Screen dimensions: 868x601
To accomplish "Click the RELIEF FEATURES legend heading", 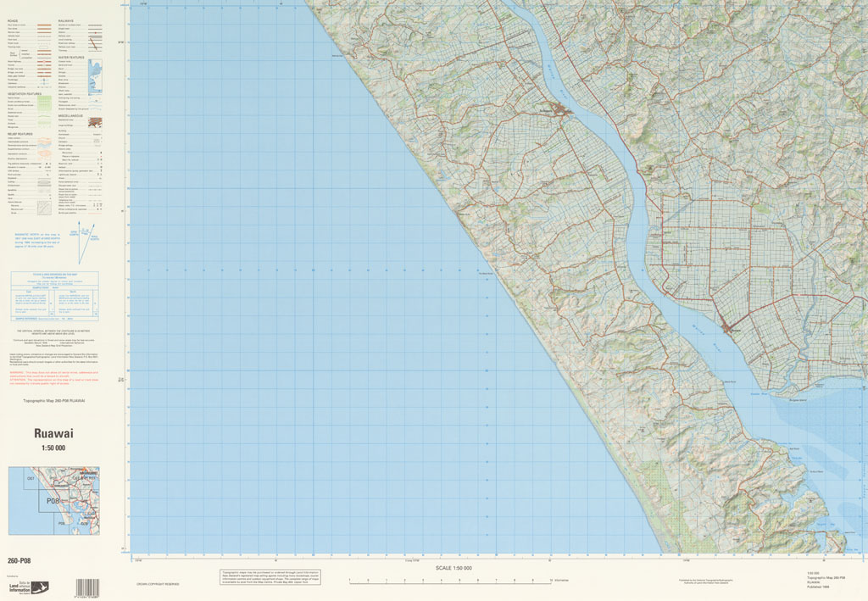I will coord(20,134).
